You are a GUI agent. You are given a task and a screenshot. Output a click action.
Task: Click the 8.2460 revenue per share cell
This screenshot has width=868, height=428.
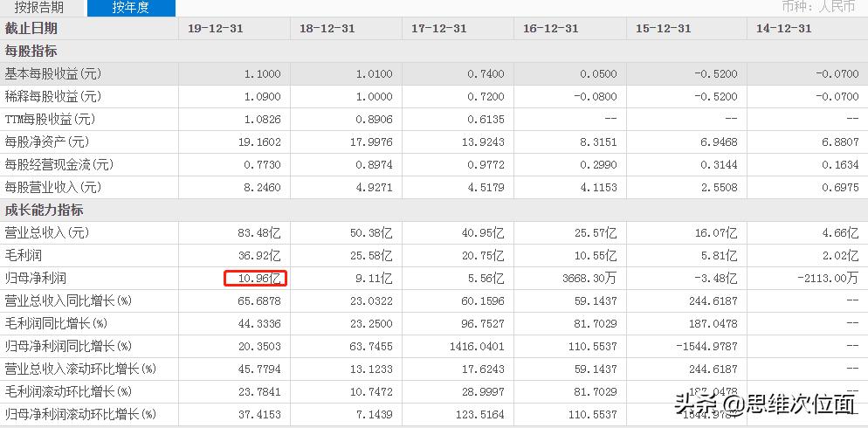pyautogui.click(x=262, y=187)
